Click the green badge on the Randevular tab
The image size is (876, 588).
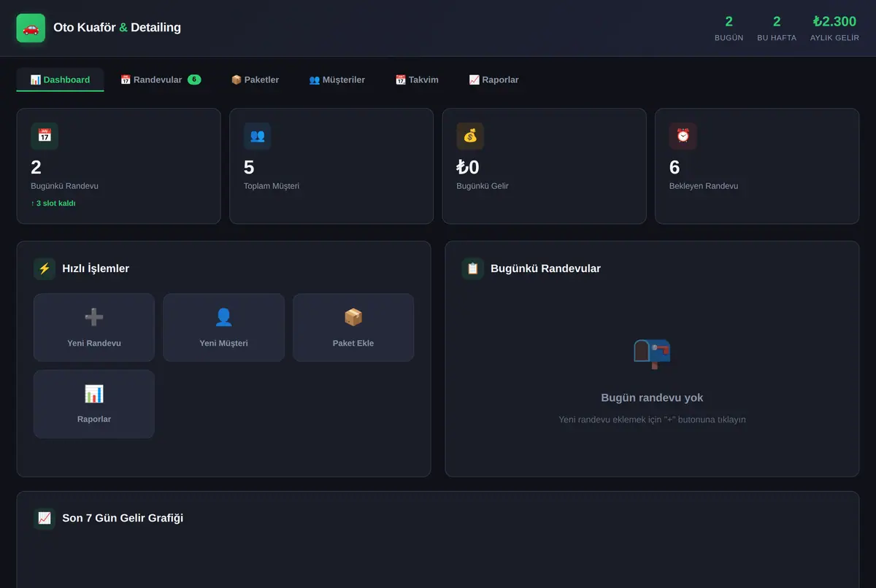(x=194, y=80)
